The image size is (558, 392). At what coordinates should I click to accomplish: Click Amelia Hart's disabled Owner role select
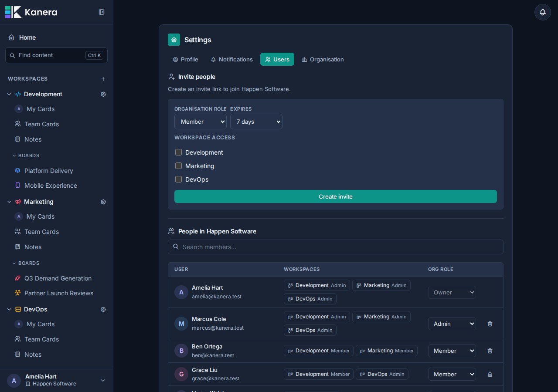(x=452, y=292)
